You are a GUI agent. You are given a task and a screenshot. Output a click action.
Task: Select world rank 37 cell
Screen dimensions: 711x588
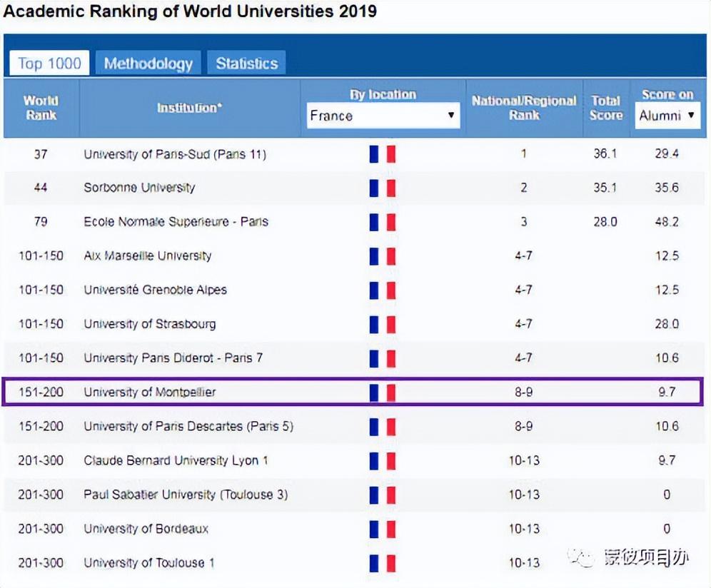pos(41,154)
